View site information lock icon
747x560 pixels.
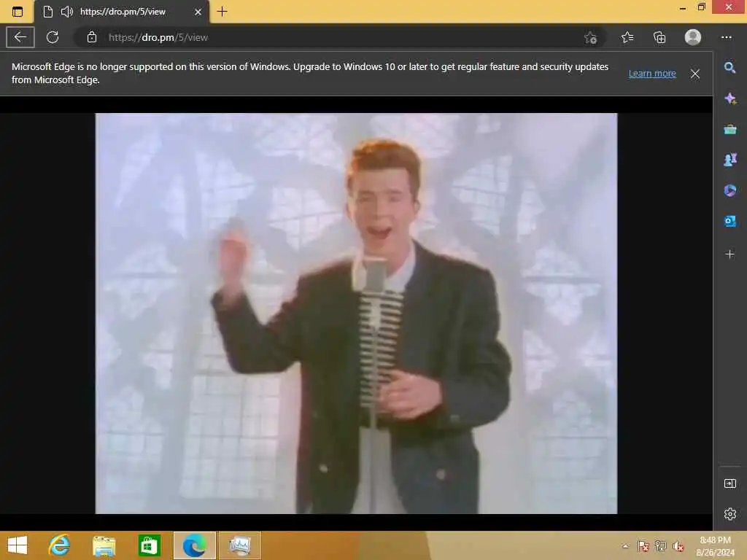[92, 37]
